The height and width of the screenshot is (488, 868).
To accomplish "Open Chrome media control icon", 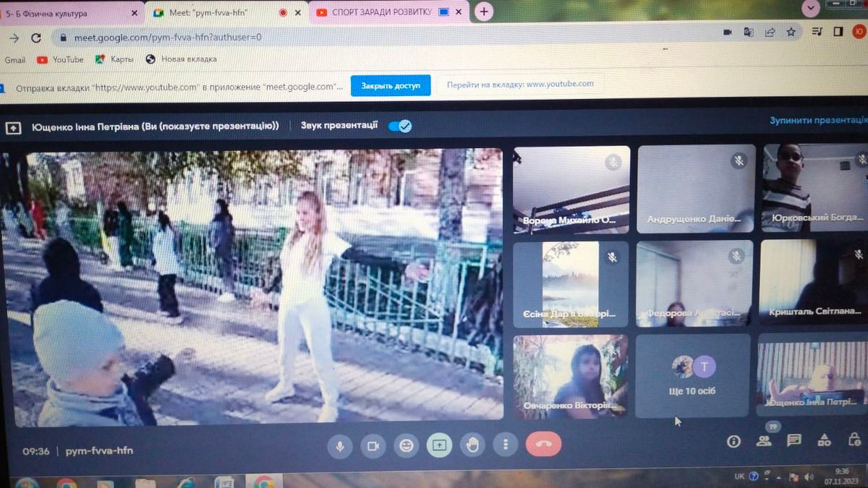I will pos(817,31).
